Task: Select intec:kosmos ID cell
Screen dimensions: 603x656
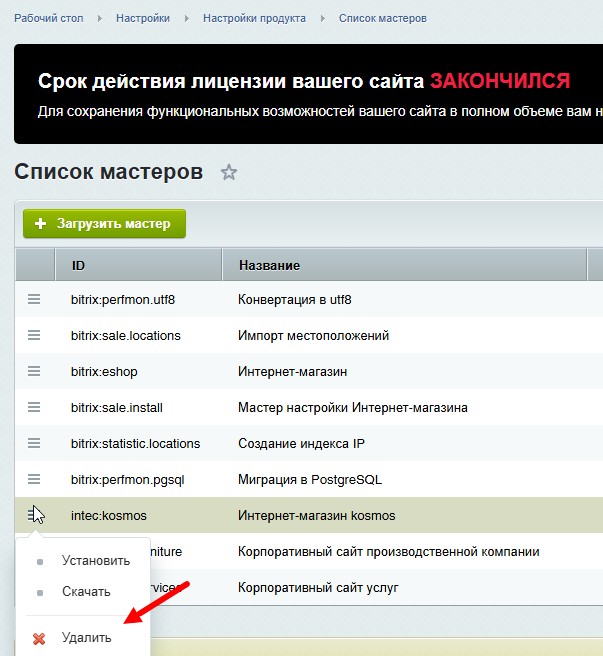Action: pyautogui.click(x=109, y=515)
